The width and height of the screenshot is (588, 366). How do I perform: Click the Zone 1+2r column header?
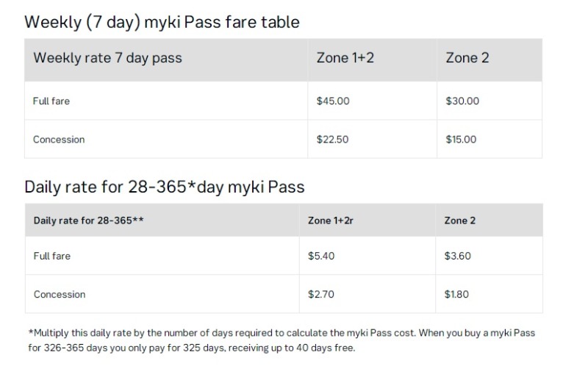[x=331, y=220]
